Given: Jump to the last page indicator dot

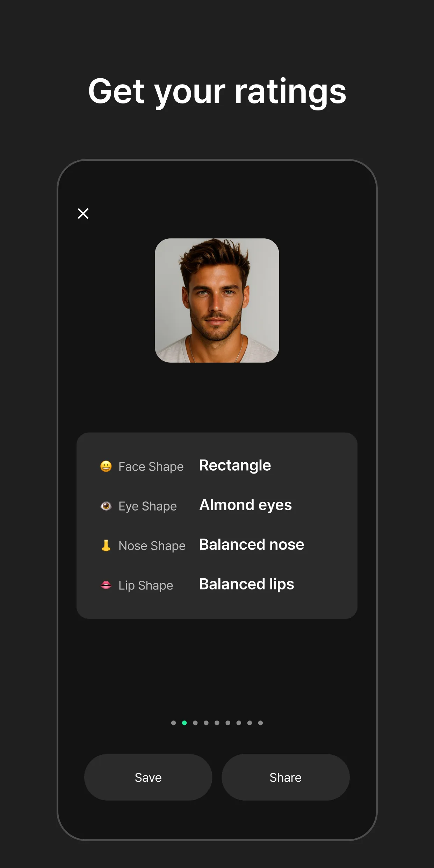Looking at the screenshot, I should (260, 723).
